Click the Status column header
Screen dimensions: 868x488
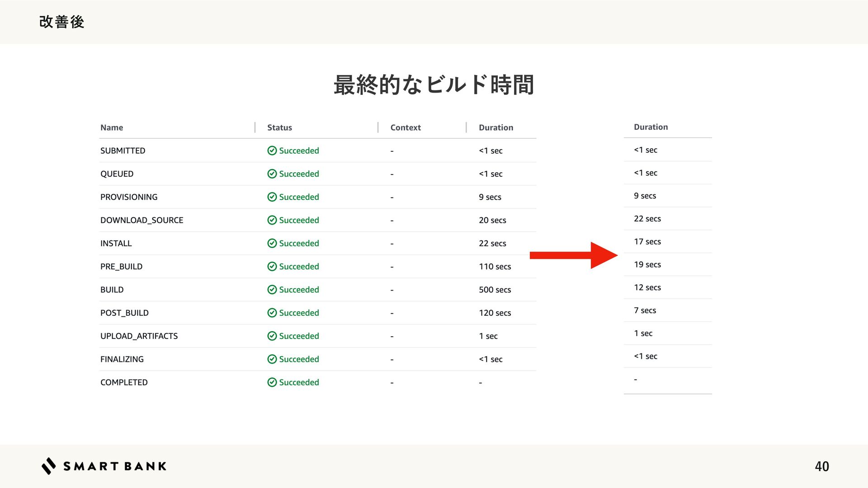tap(279, 127)
